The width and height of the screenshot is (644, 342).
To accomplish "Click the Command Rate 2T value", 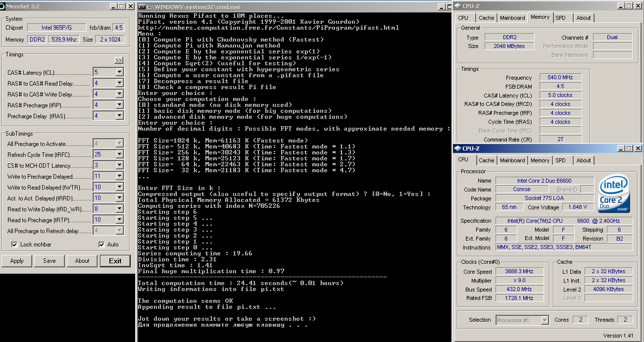I will click(560, 140).
